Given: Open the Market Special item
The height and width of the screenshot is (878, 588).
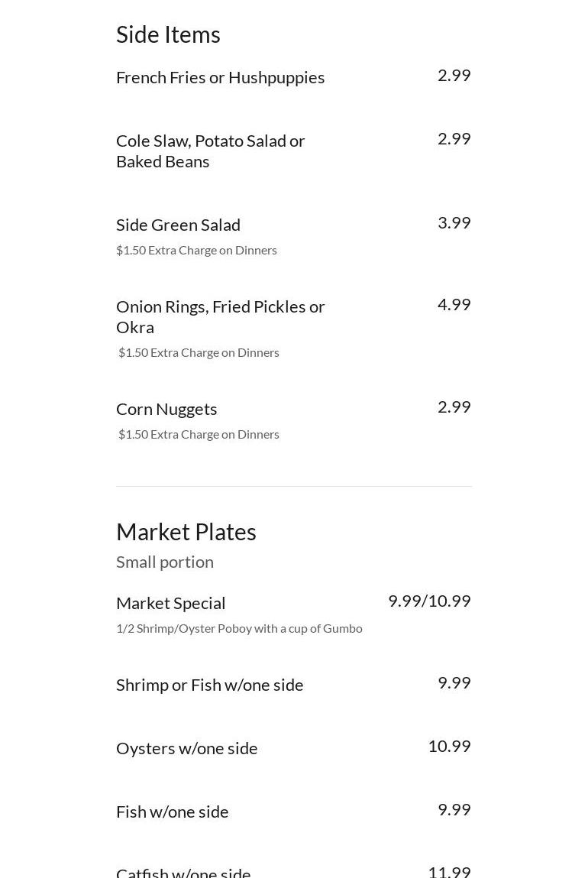Looking at the screenshot, I should [170, 603].
